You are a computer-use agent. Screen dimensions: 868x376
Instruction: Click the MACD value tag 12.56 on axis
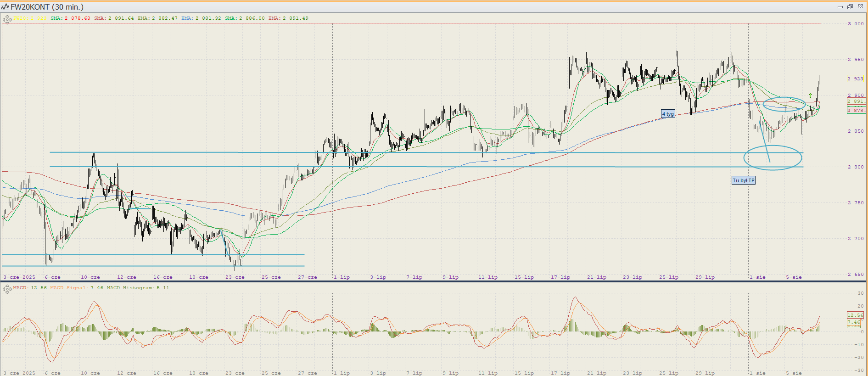855,315
